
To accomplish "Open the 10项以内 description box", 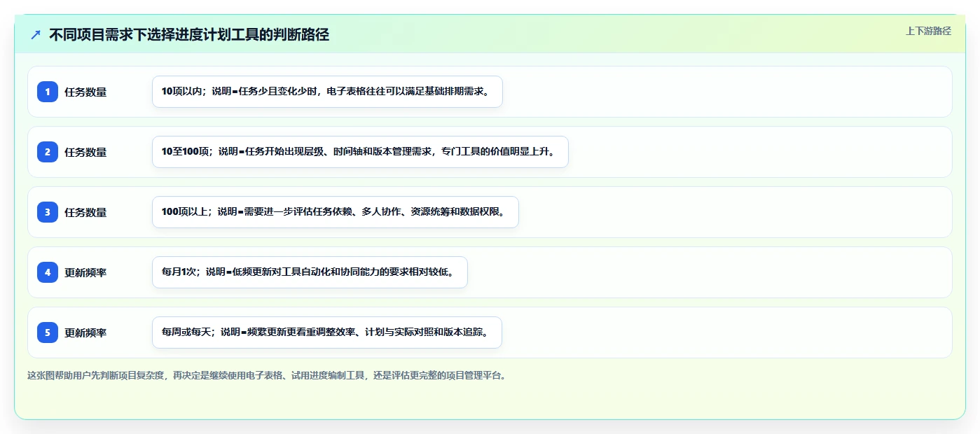I will coord(327,92).
